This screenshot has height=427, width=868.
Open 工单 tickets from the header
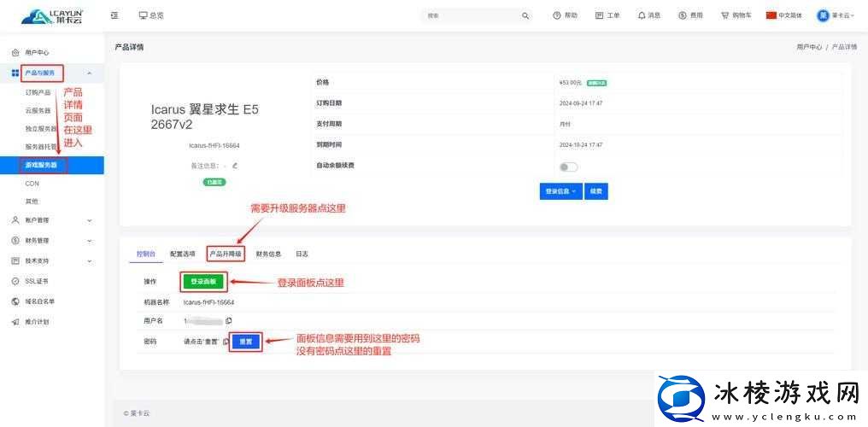pyautogui.click(x=607, y=15)
